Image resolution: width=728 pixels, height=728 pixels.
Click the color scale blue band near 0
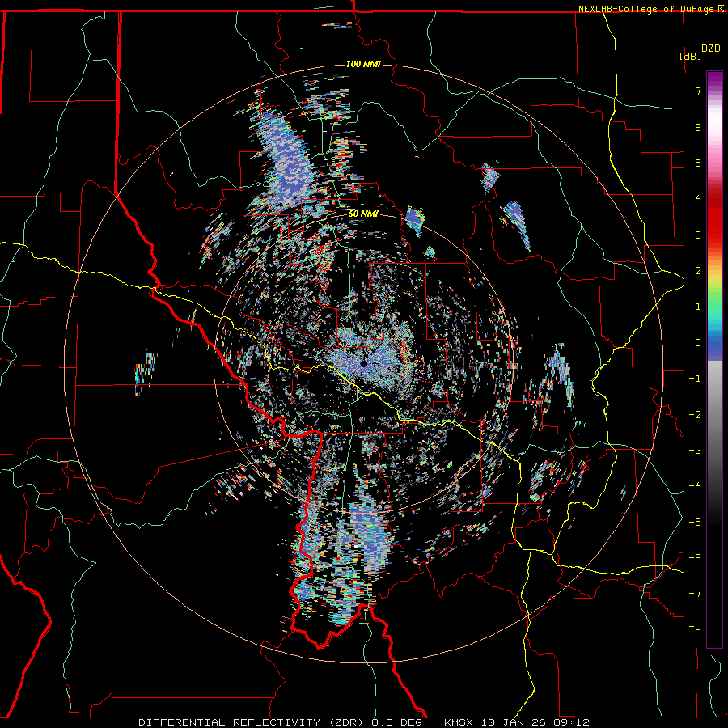[714, 343]
